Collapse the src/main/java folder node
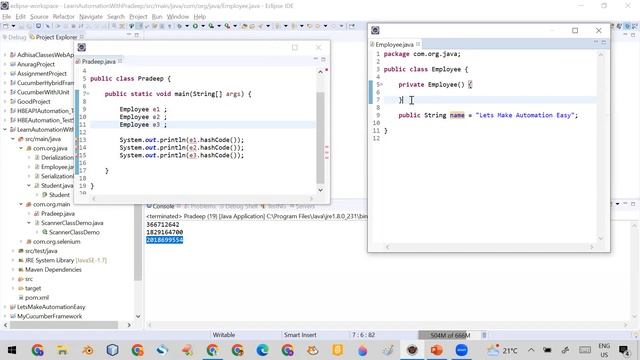The height and width of the screenshot is (360, 640). point(13,139)
